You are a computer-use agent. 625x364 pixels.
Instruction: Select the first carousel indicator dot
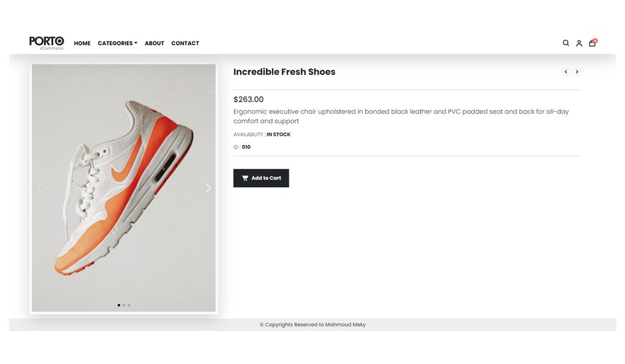point(119,305)
